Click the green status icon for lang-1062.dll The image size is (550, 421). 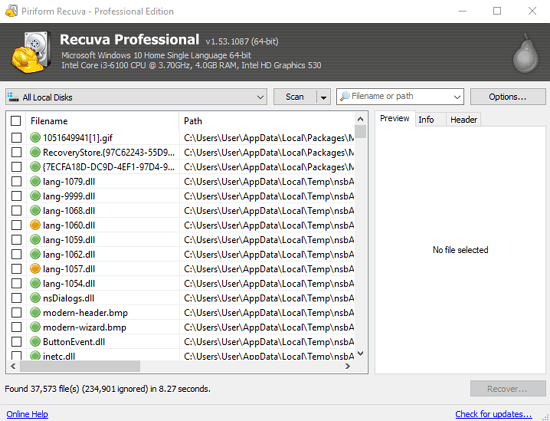(x=35, y=254)
